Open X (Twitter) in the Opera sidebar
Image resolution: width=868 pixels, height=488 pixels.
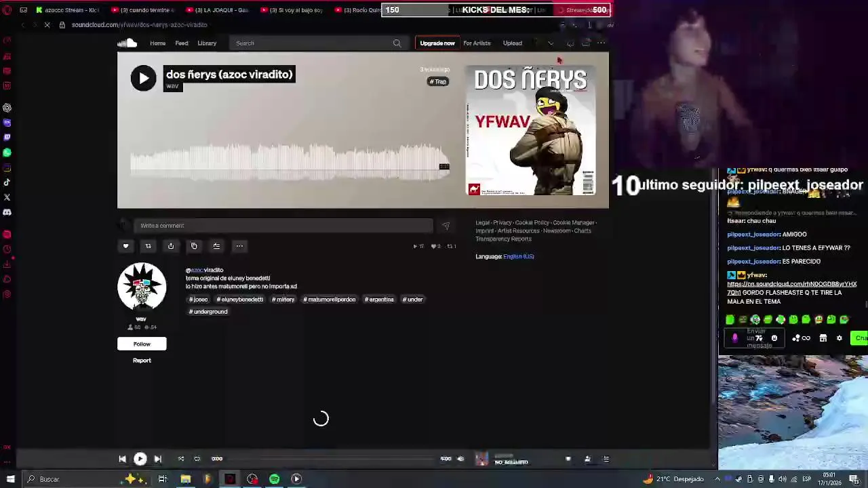point(7,197)
